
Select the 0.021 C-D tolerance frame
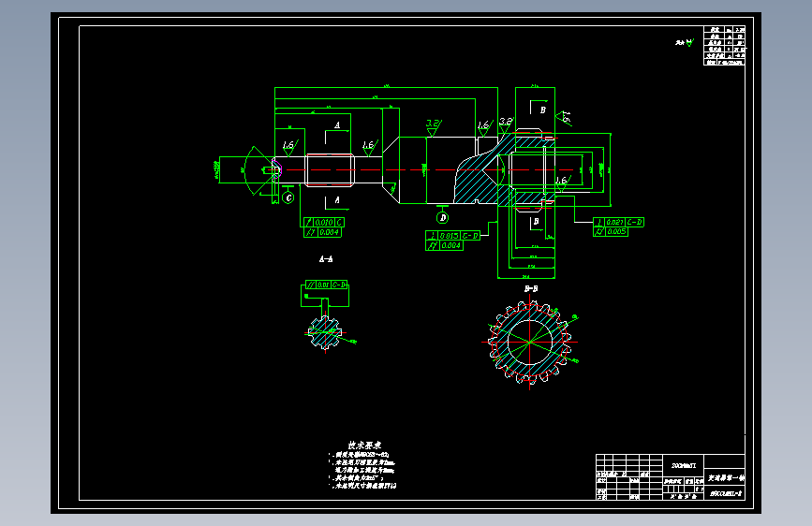618,222
